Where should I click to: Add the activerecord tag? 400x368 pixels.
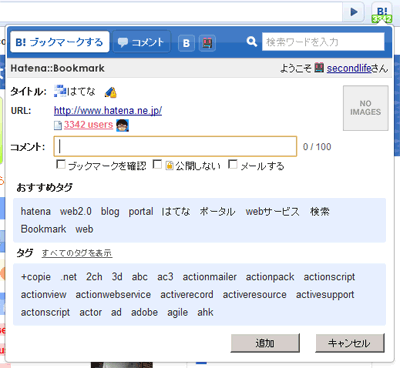pyautogui.click(x=187, y=294)
